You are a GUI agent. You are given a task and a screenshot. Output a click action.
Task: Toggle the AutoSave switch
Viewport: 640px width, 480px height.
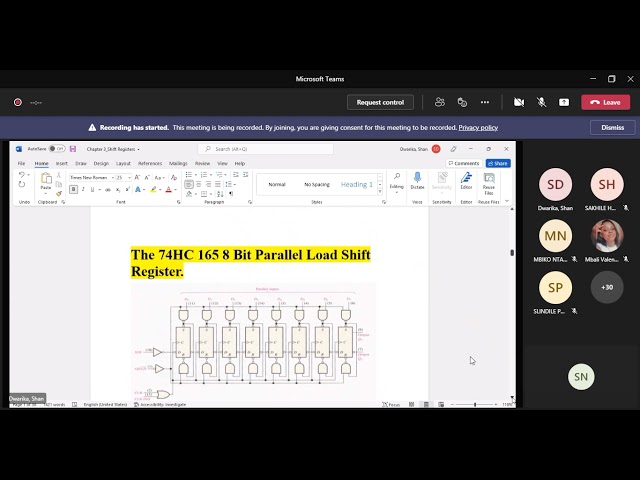tap(57, 149)
